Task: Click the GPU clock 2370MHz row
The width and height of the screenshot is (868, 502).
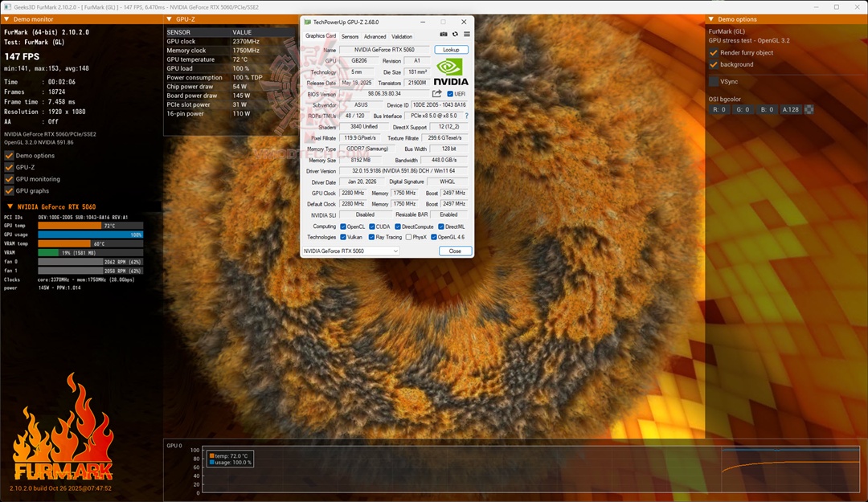Action: 231,41
